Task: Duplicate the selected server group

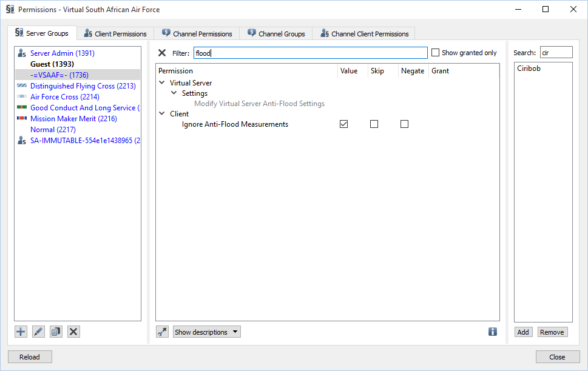Action: pyautogui.click(x=55, y=331)
